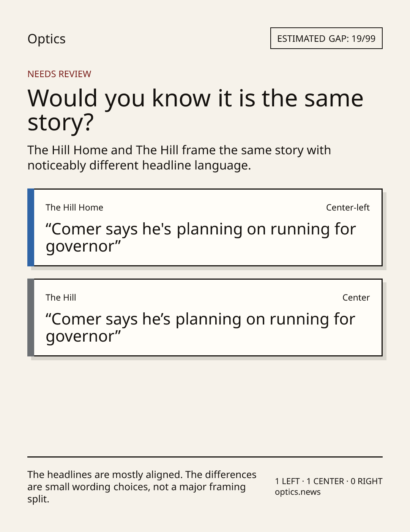Open the second card's source name, The Hill

pyautogui.click(x=61, y=298)
